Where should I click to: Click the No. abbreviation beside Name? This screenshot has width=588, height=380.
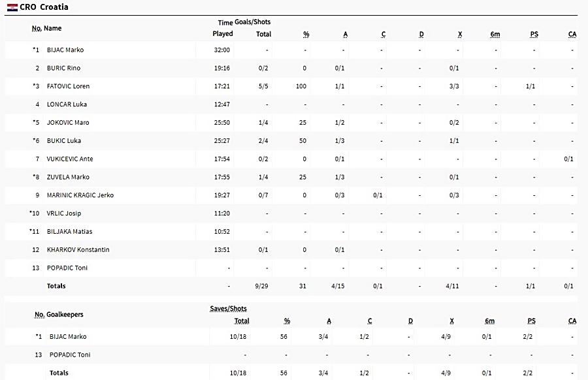click(x=37, y=28)
